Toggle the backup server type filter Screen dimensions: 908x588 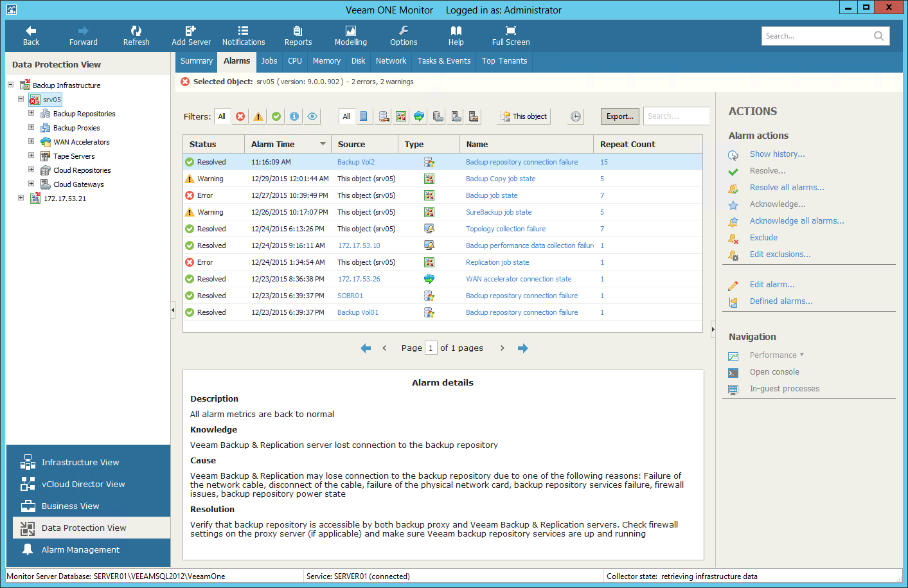click(x=364, y=116)
